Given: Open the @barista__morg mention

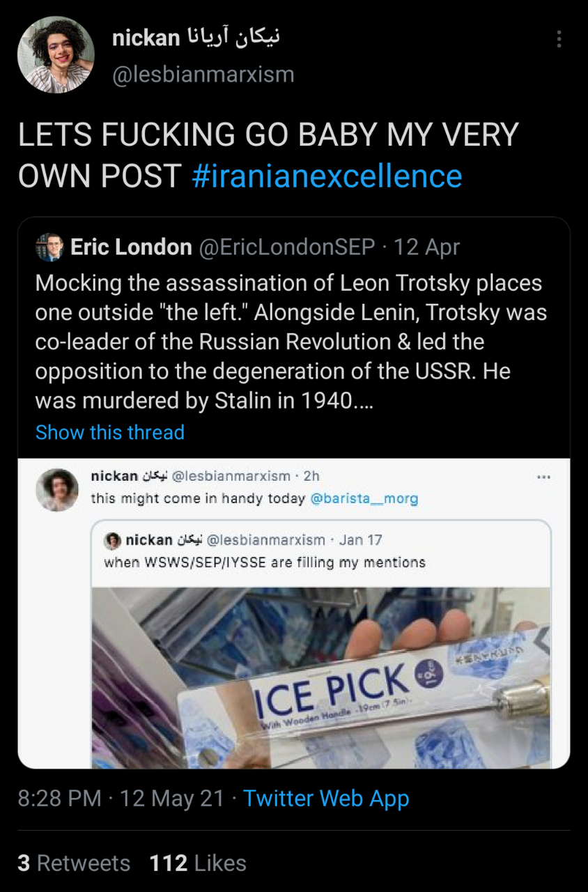Looking at the screenshot, I should tap(364, 499).
